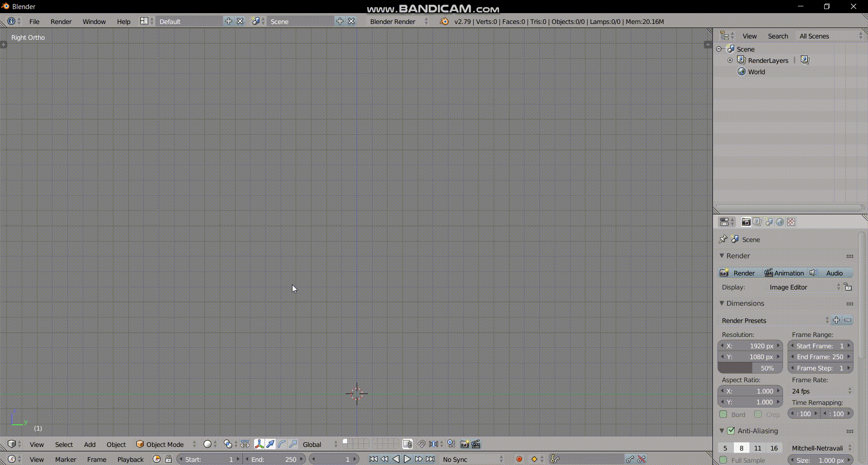Toggle use preview range clock icon
This screenshot has width=868, height=465.
[156, 459]
